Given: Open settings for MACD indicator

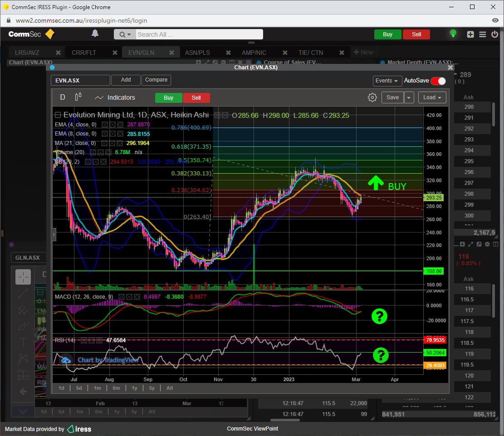Looking at the screenshot, I should pos(129,297).
